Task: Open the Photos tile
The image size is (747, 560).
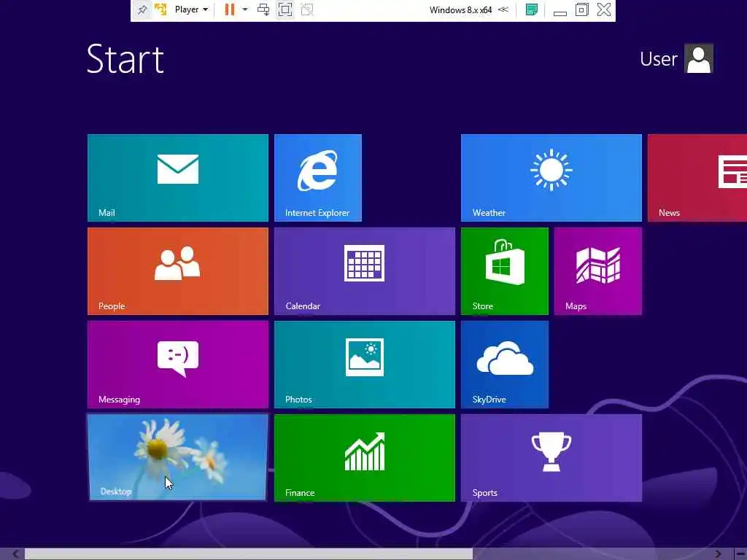Action: (365, 365)
